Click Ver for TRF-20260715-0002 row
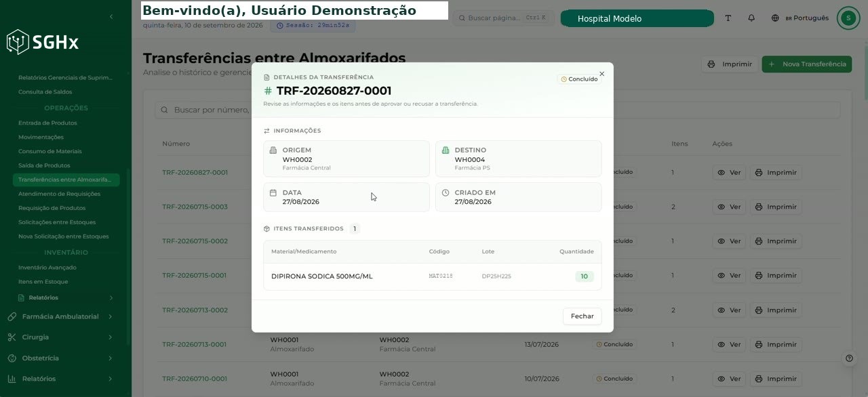The height and width of the screenshot is (397, 868). click(x=729, y=242)
